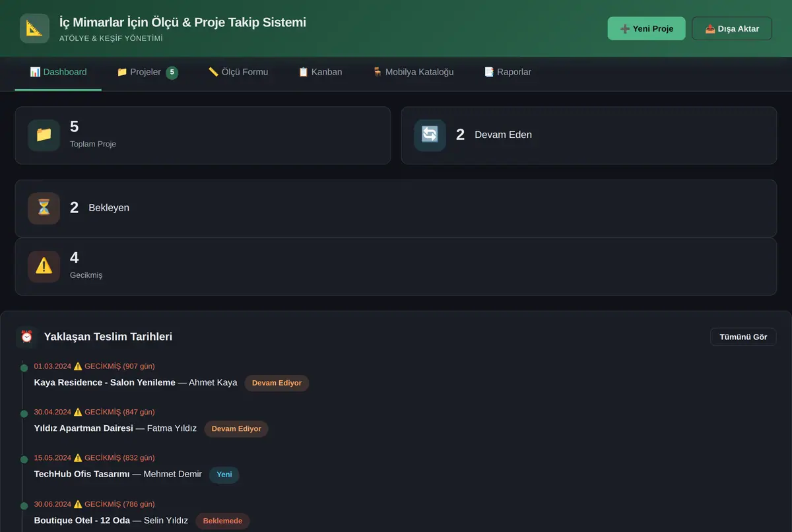Click the hourglass icon on Bekleyen card
The width and height of the screenshot is (792, 532).
44,208
